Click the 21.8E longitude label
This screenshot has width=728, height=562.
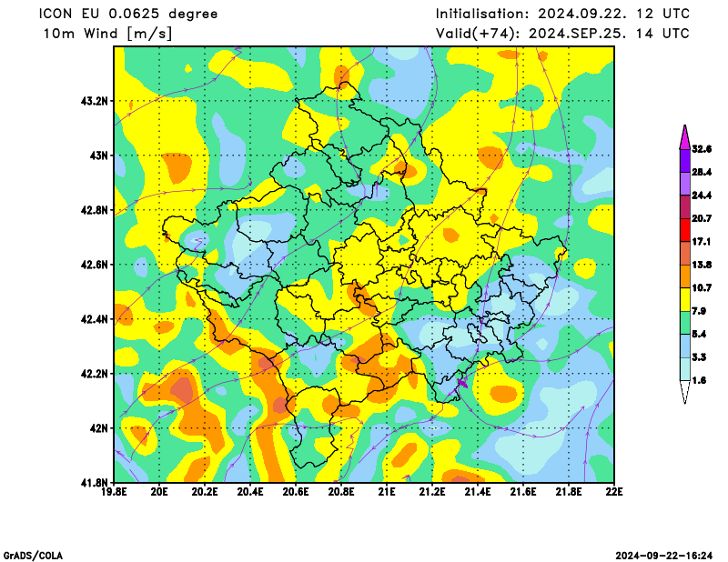point(570,492)
